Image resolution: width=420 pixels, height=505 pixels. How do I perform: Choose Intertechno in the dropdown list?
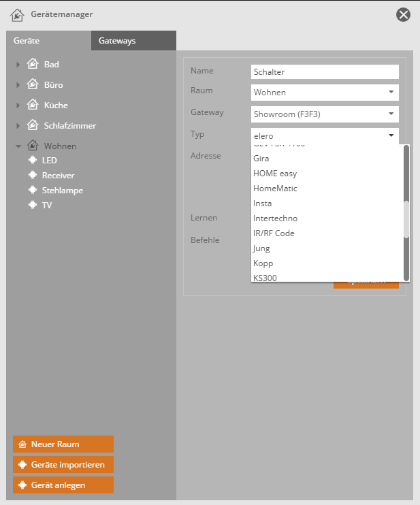click(275, 218)
